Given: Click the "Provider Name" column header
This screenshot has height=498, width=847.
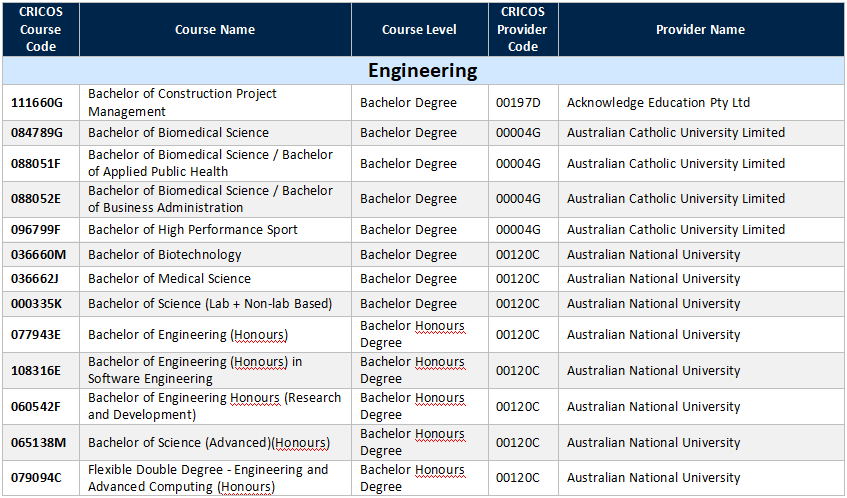Looking at the screenshot, I should click(700, 30).
